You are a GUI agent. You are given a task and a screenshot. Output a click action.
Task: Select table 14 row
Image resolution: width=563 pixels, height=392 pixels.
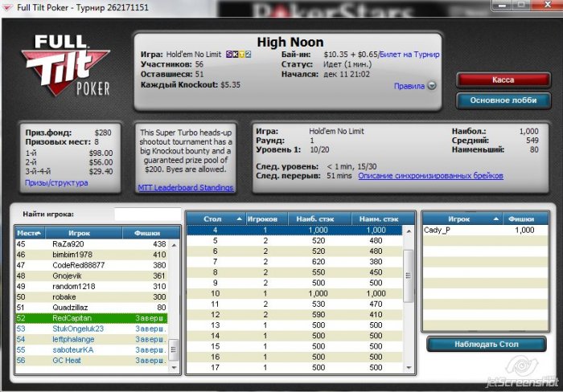(294, 336)
